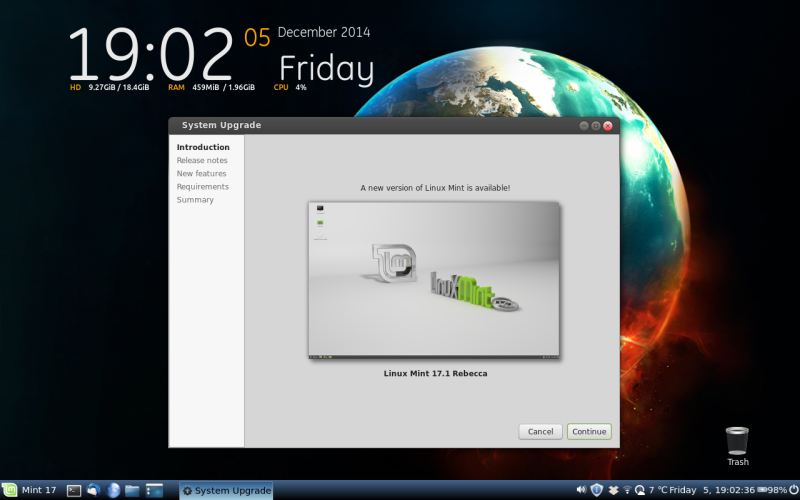The height and width of the screenshot is (500, 800).
Task: Open the Wi-Fi network indicator
Action: [x=627, y=490]
